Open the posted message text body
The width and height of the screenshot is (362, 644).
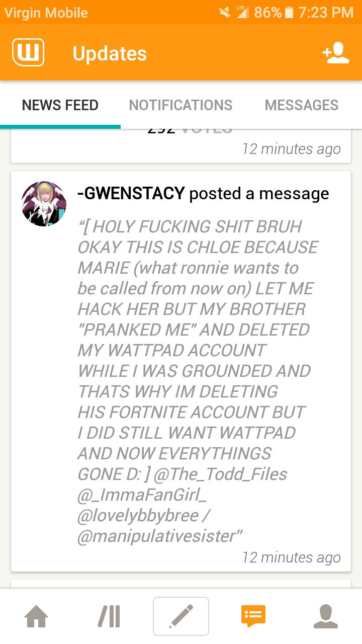[198, 381]
